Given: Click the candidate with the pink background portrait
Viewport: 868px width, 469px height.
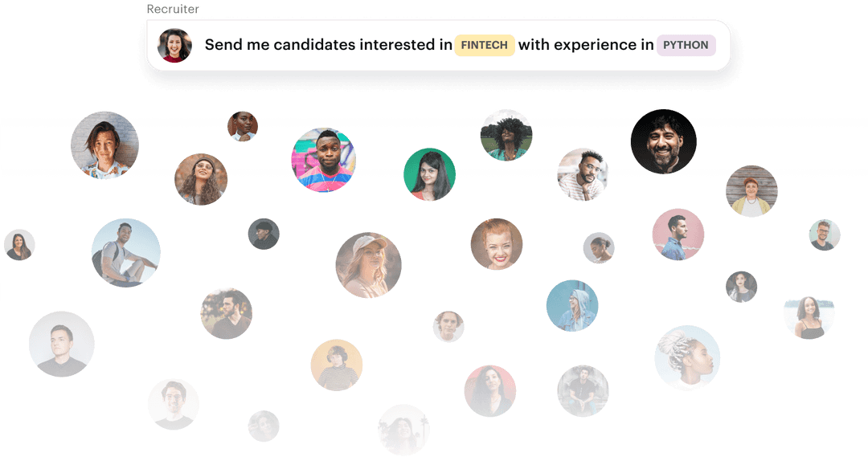Looking at the screenshot, I should click(x=678, y=234).
